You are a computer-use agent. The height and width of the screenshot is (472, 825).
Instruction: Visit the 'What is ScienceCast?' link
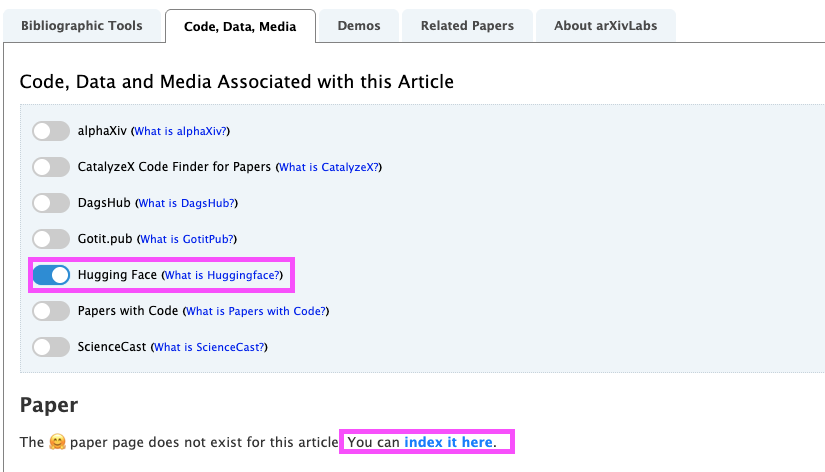(x=210, y=347)
